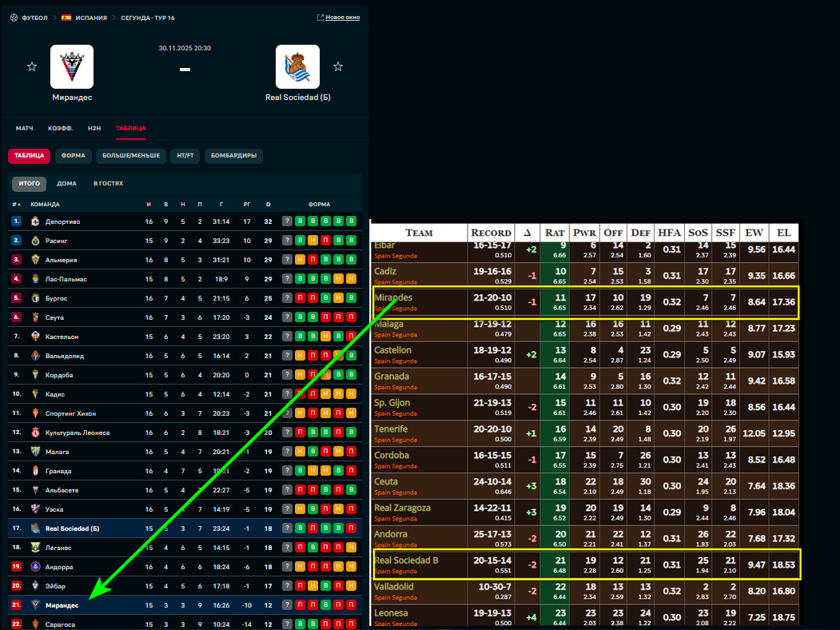Add Мирандес to favorites with star icon
The width and height of the screenshot is (840, 630).
(x=32, y=66)
